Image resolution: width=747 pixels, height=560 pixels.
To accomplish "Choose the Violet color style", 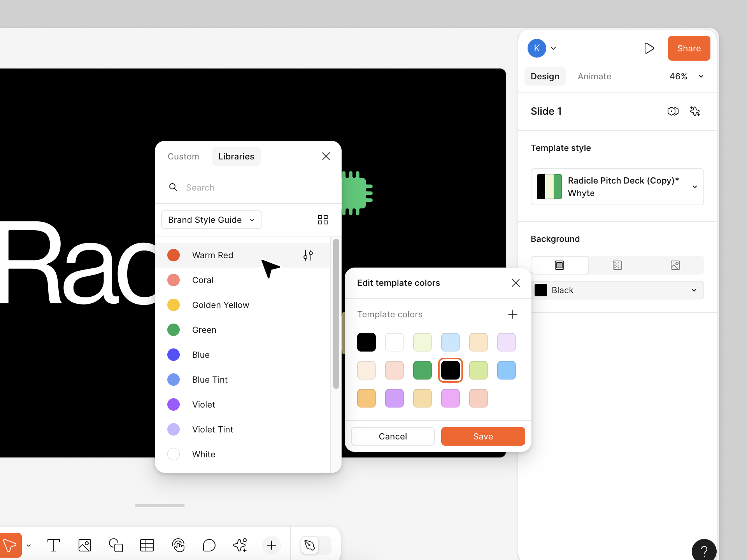I will (x=243, y=404).
